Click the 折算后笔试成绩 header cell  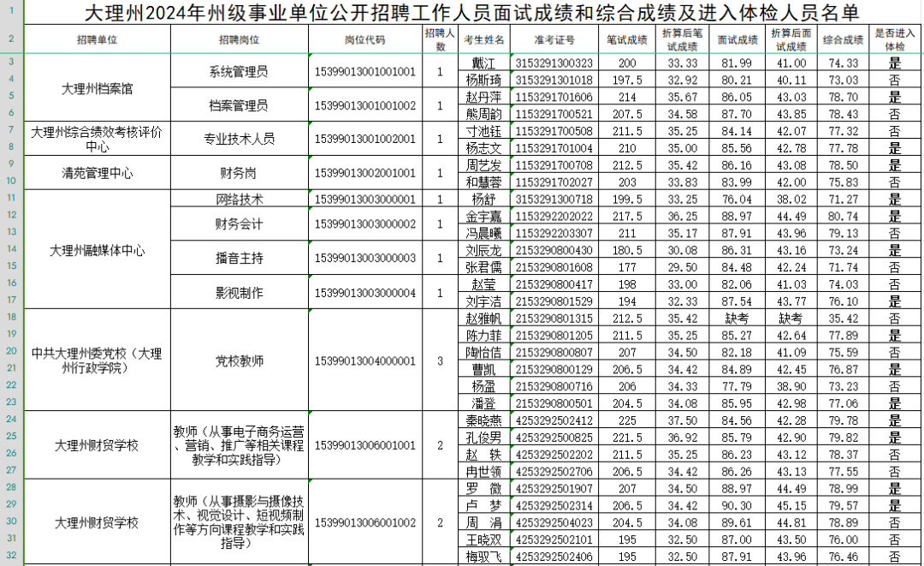point(683,39)
